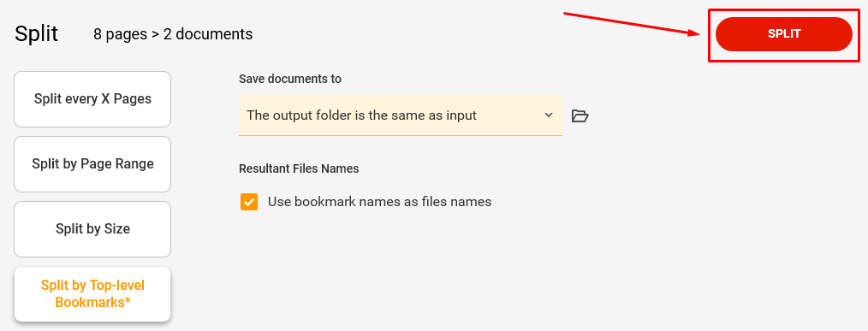Viewport: 868px width, 331px height.
Task: Uncheck the orange bookmark names checkbox
Action: pos(249,202)
